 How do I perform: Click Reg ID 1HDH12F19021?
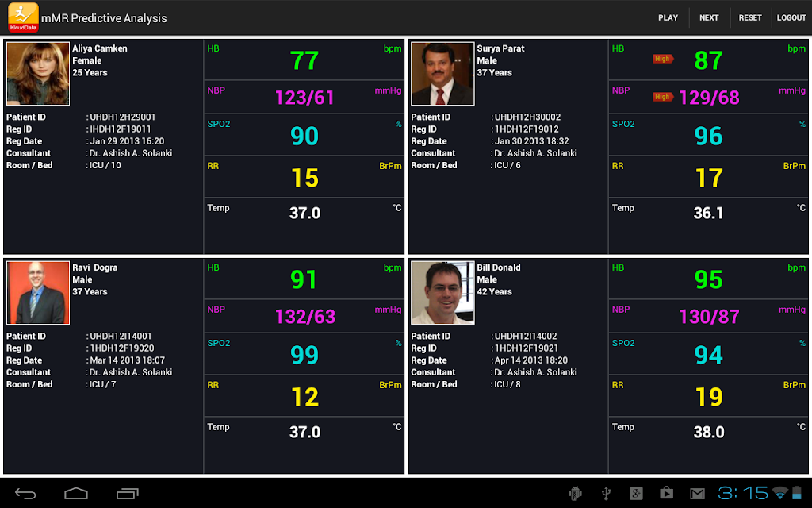(527, 348)
